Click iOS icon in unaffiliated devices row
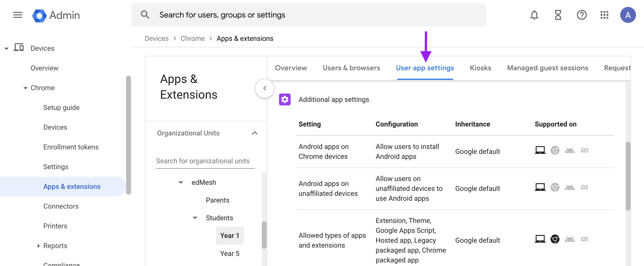The width and height of the screenshot is (644, 266). (x=584, y=187)
